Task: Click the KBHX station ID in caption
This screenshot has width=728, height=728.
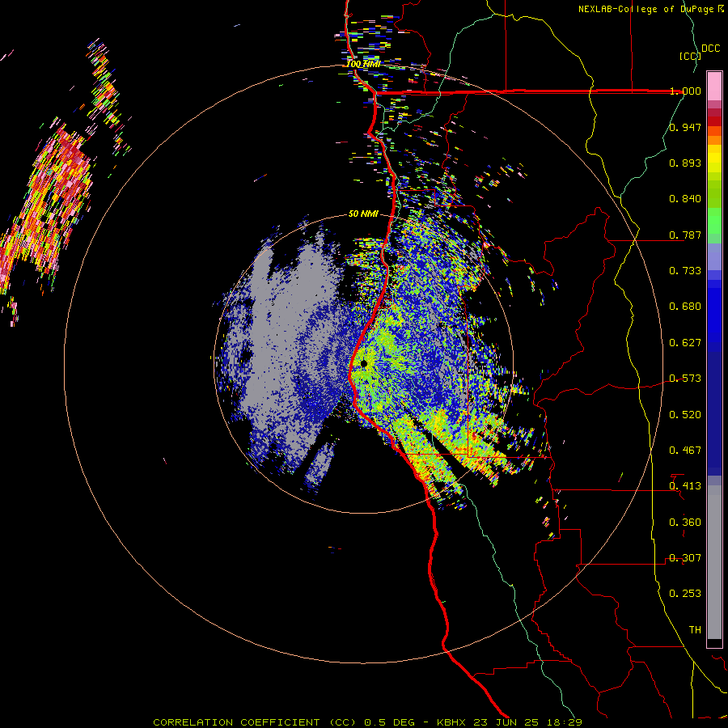Action: click(453, 722)
